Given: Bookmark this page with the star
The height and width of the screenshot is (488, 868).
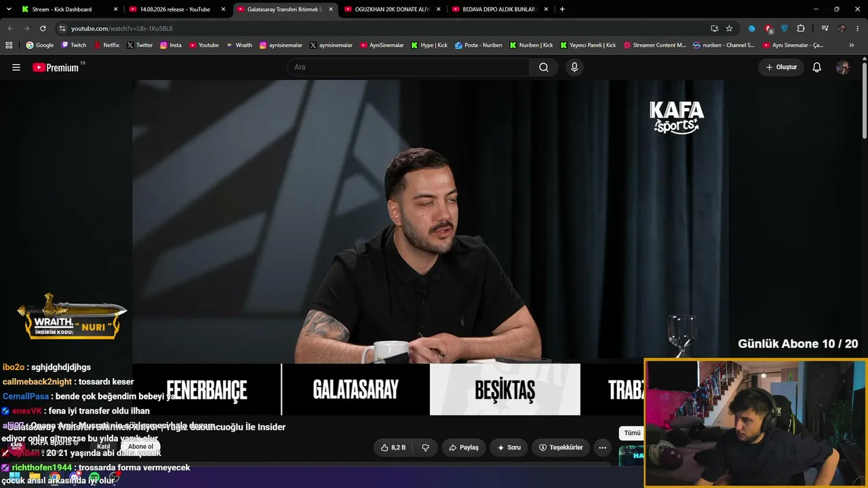Looking at the screenshot, I should 729,28.
